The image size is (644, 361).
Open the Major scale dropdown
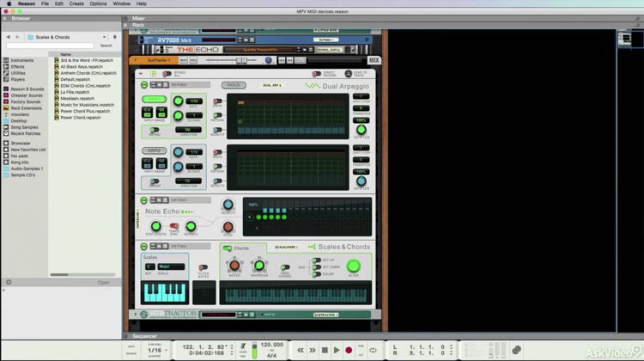click(x=170, y=266)
